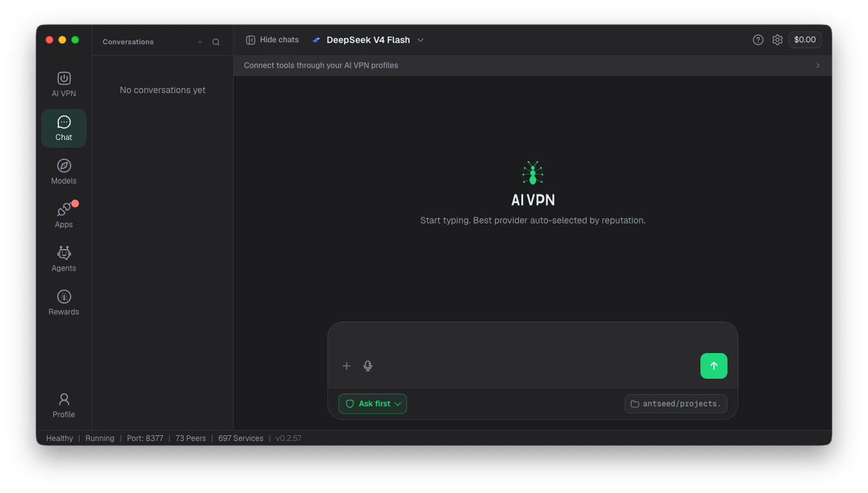Viewport: 868px width, 493px height.
Task: Send message with green arrow button
Action: (714, 366)
